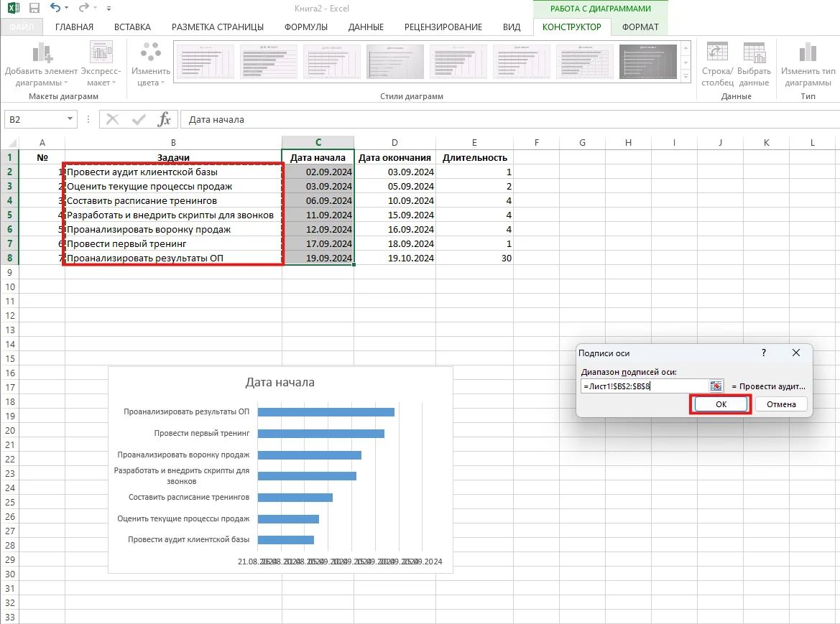The image size is (840, 624).
Task: Expand the chart styles gallery arrow
Action: pyautogui.click(x=686, y=77)
